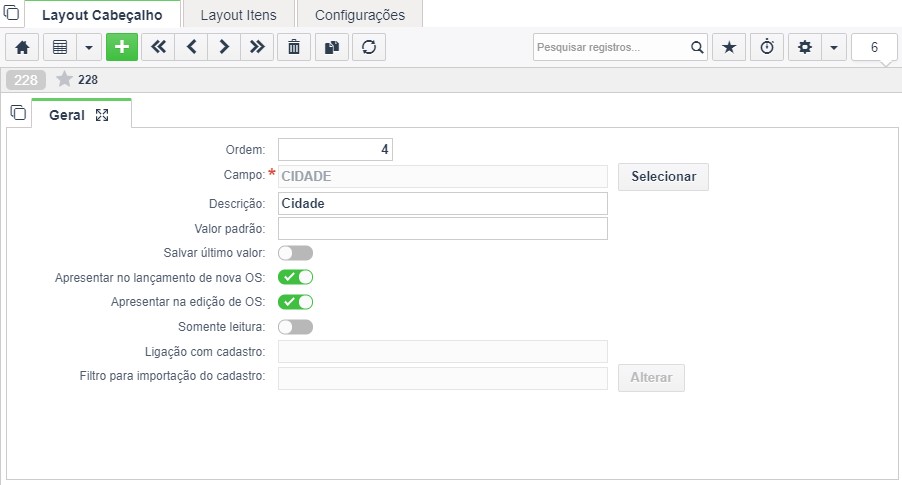Click the search magnifier icon
Viewport: 902px width, 485px height.
point(697,47)
